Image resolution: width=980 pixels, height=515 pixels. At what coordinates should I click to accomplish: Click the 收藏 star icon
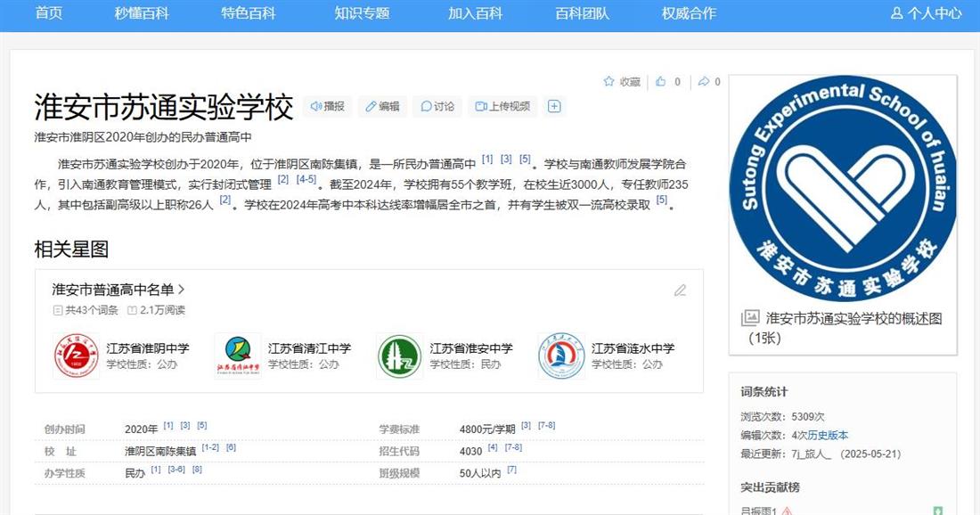point(608,81)
